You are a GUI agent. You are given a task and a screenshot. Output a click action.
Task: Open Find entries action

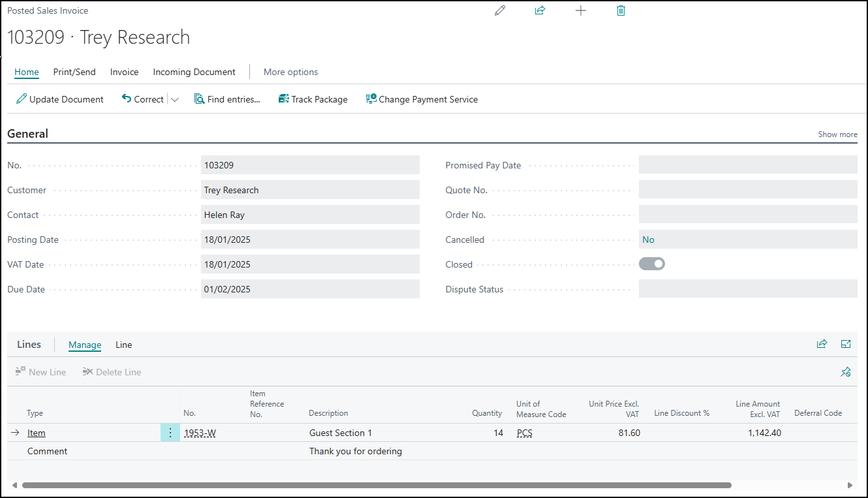click(x=227, y=99)
